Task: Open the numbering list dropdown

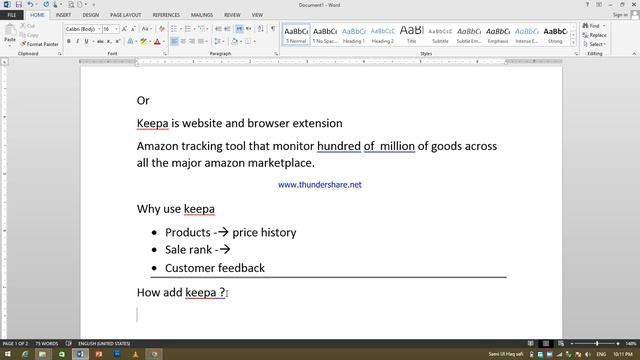Action: coord(194,29)
